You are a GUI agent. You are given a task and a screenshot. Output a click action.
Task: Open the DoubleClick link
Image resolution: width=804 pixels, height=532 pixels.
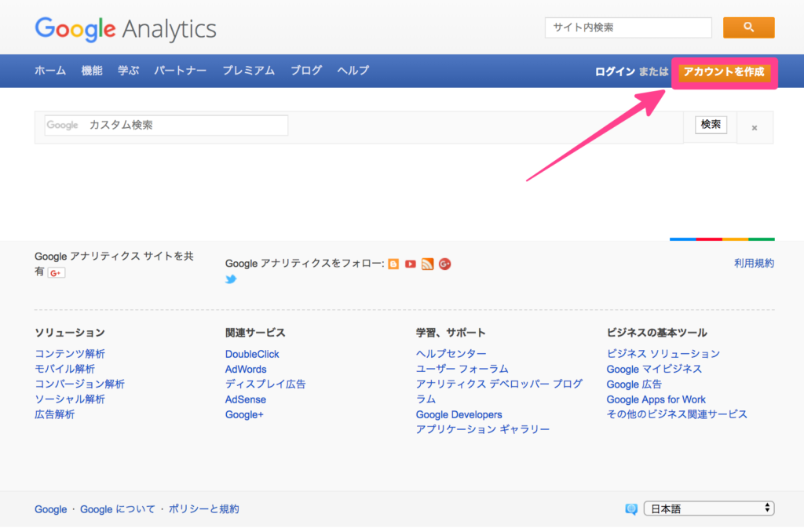252,354
